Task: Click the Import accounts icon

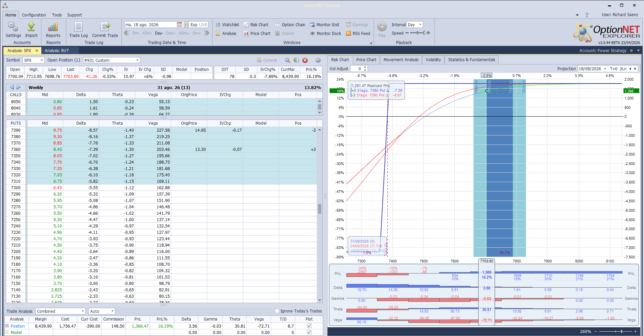Action: click(31, 30)
